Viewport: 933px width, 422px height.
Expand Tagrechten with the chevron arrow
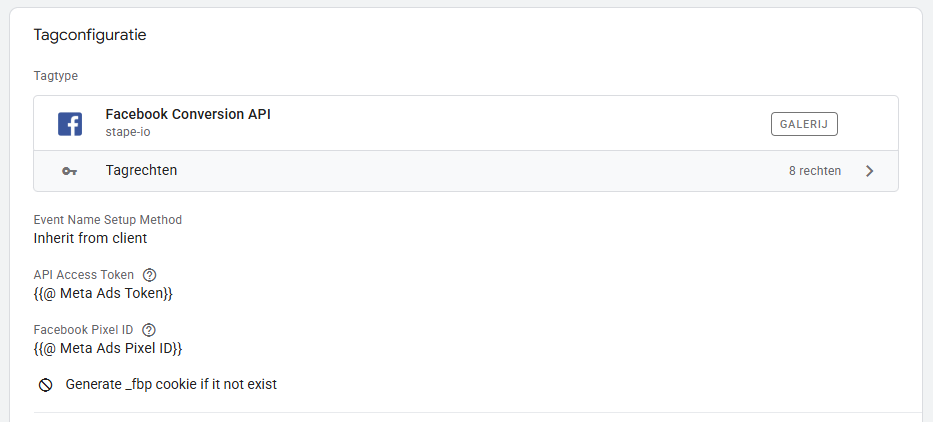tap(869, 171)
